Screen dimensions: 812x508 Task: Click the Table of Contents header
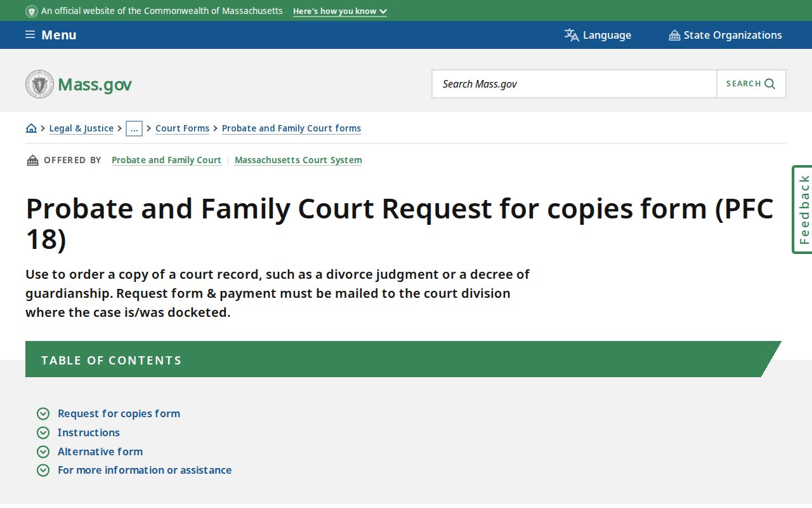(403, 359)
